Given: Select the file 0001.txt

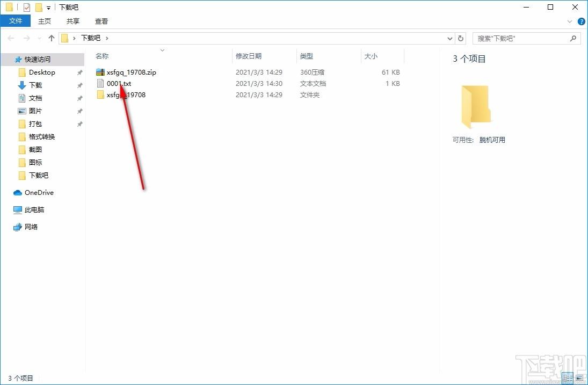Looking at the screenshot, I should click(119, 83).
